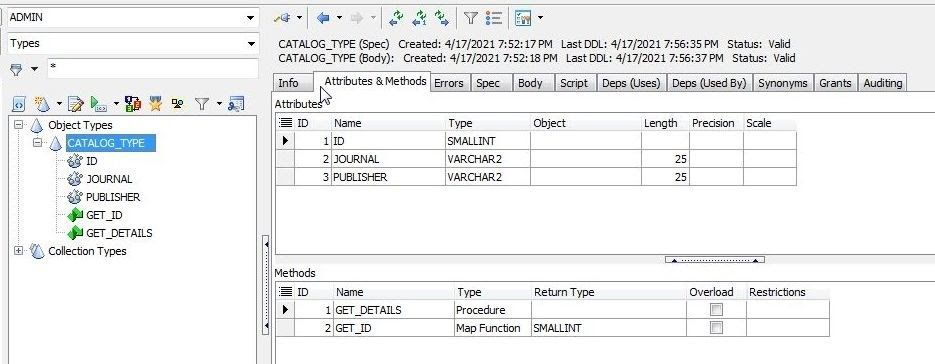This screenshot has height=364, width=935.
Task: Expand the Collection Types tree node
Action: [x=19, y=251]
